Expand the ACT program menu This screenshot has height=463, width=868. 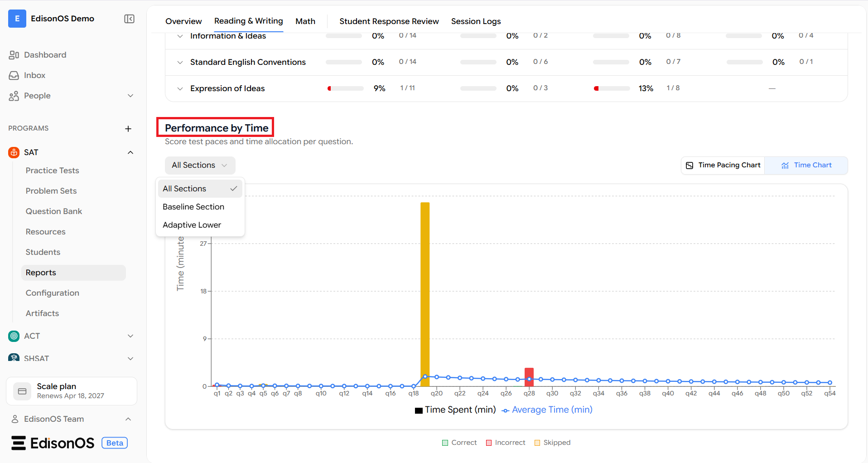tap(130, 336)
